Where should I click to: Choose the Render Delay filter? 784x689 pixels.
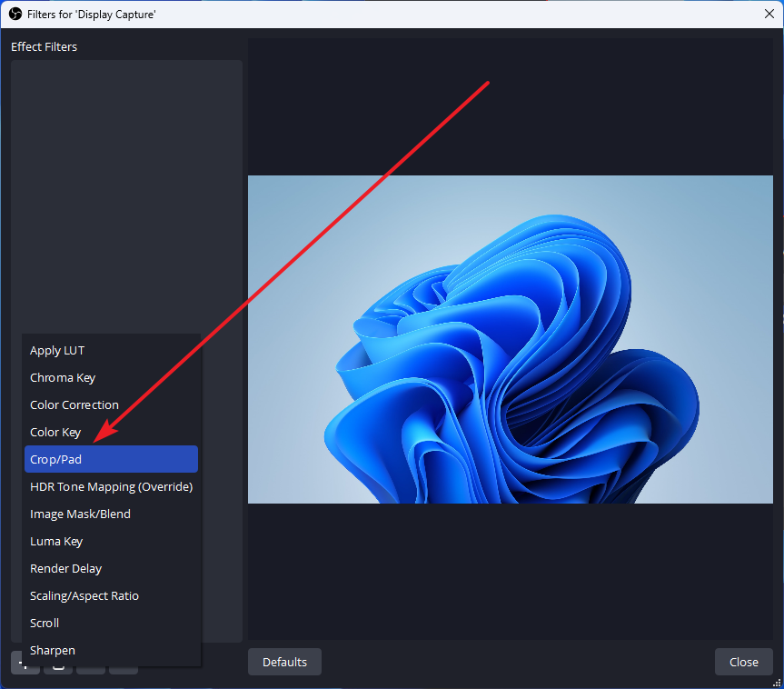(111, 568)
